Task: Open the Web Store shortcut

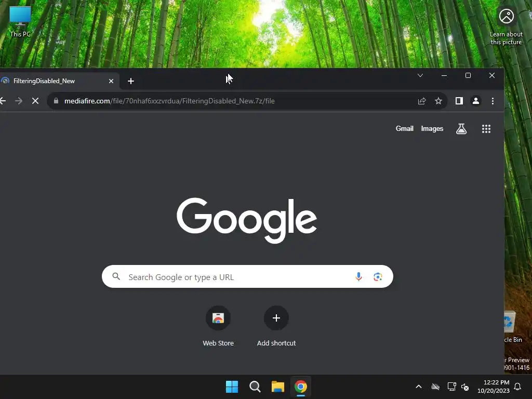Action: point(218,327)
